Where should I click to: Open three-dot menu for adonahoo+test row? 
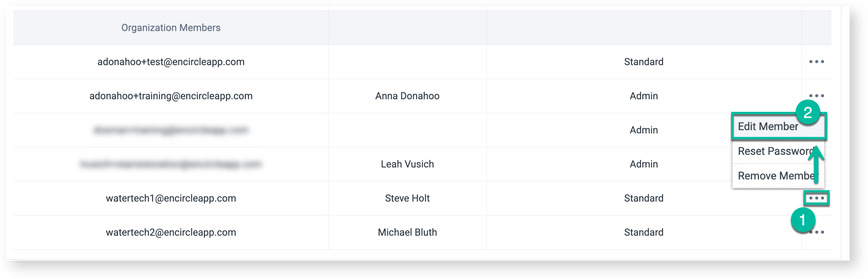coord(817,62)
